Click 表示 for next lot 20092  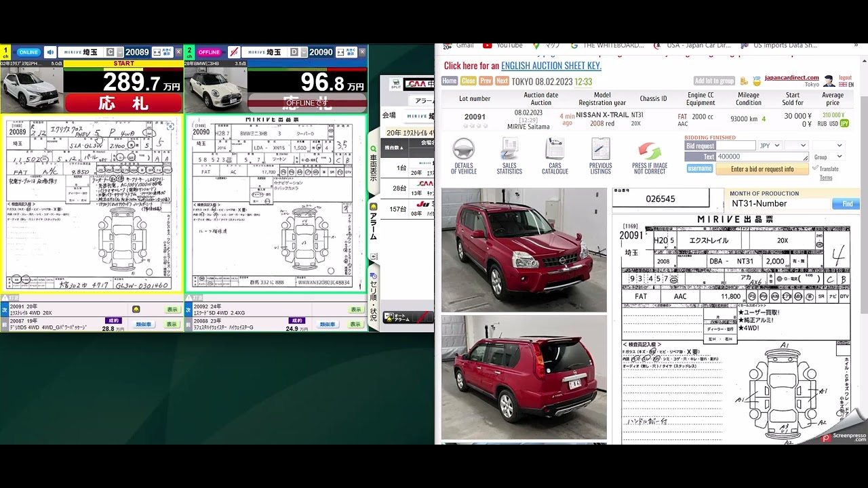pyautogui.click(x=356, y=309)
